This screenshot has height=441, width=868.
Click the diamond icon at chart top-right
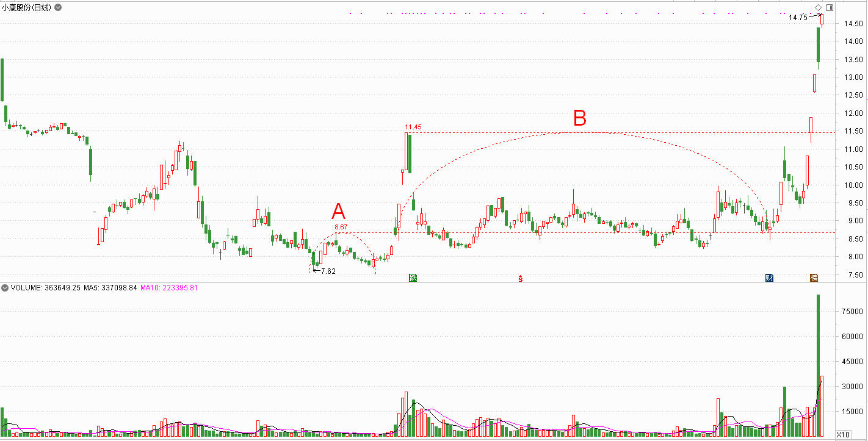click(x=819, y=7)
